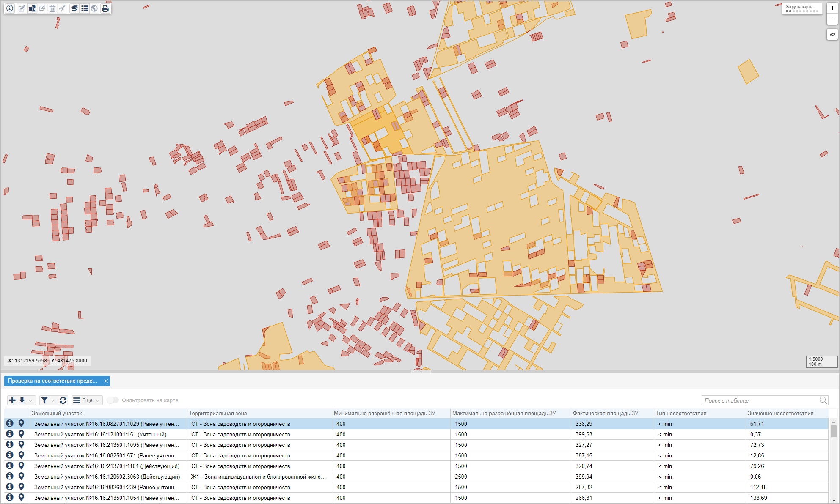Click the X coordinate readout

tap(27, 361)
